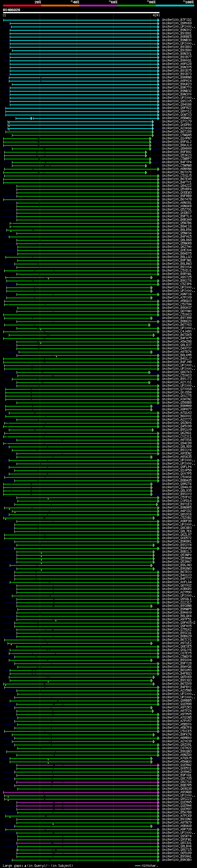
Task: Click the cyan alignment bar for UniRef100_B7FID2
Action: click(x=81, y=20)
